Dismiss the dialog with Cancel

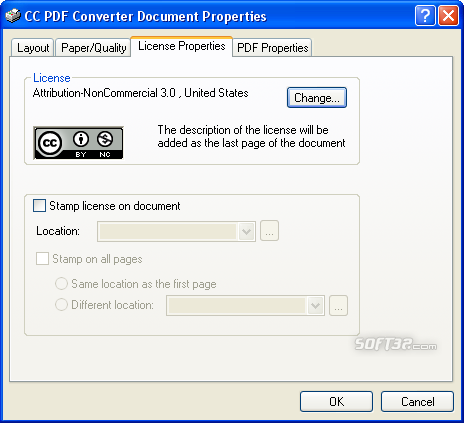click(417, 402)
